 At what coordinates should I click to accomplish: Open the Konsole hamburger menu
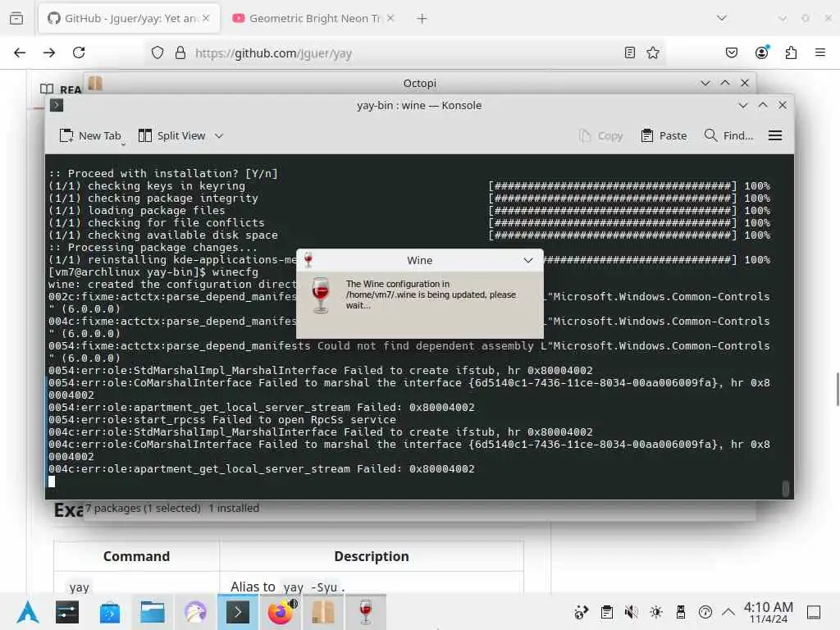(x=775, y=136)
